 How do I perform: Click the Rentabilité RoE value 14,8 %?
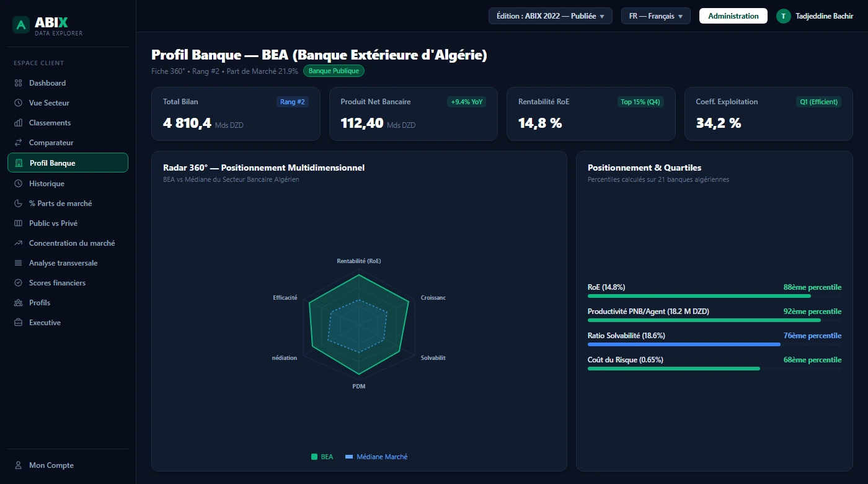(540, 123)
